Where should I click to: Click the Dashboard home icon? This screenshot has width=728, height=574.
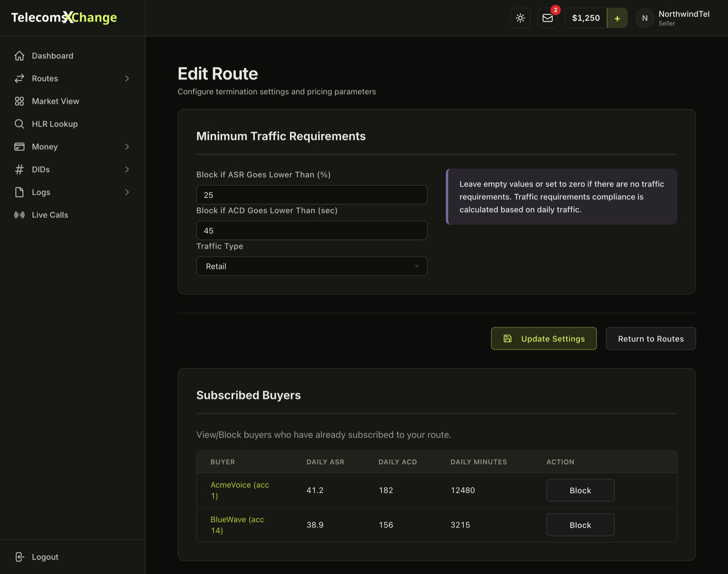click(x=19, y=55)
